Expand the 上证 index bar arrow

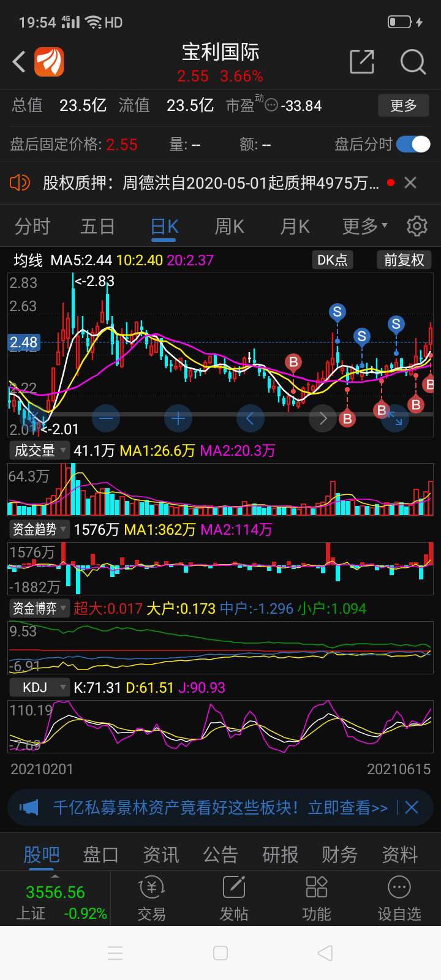pyautogui.click(x=55, y=877)
